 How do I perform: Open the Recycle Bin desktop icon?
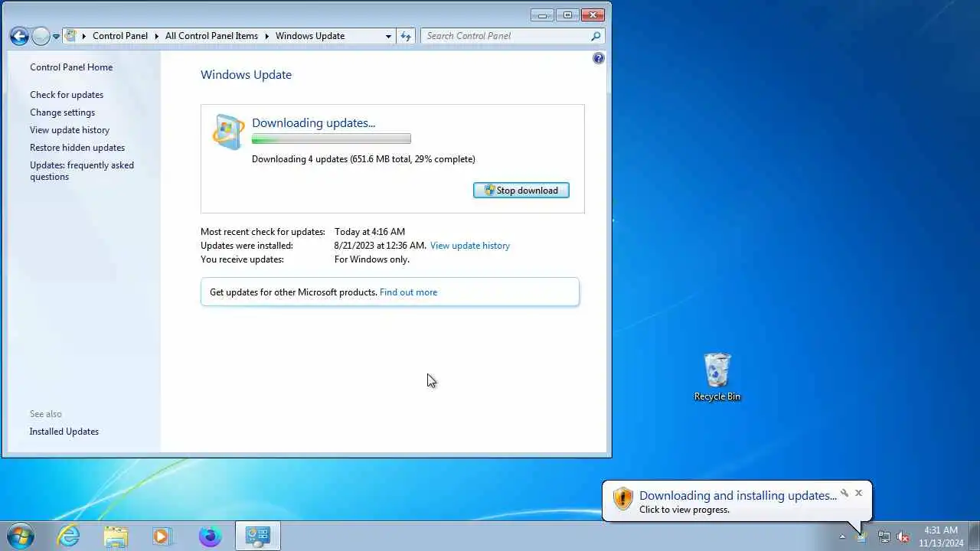click(x=717, y=377)
